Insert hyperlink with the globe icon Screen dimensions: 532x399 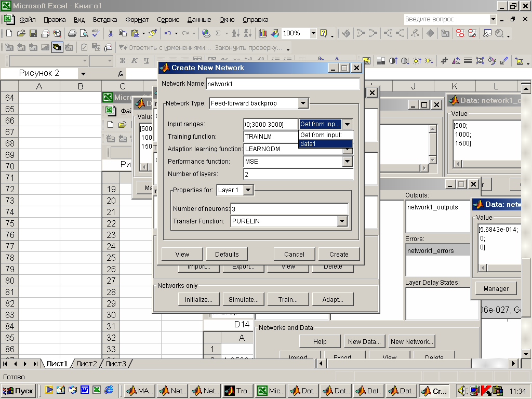click(206, 33)
